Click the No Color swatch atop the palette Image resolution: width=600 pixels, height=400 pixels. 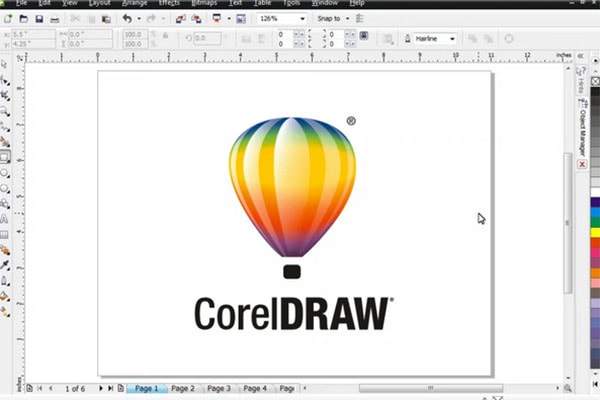[595, 81]
